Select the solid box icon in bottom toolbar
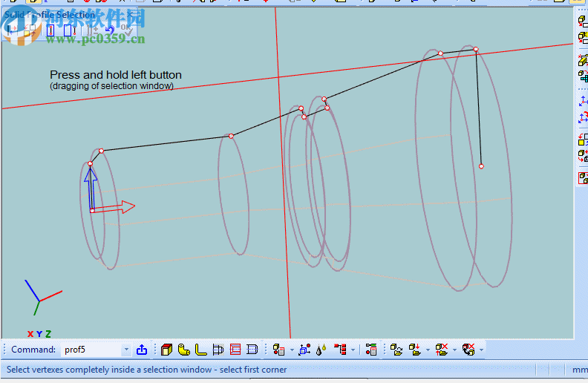Screen dimensions: 588x383 point(166,350)
